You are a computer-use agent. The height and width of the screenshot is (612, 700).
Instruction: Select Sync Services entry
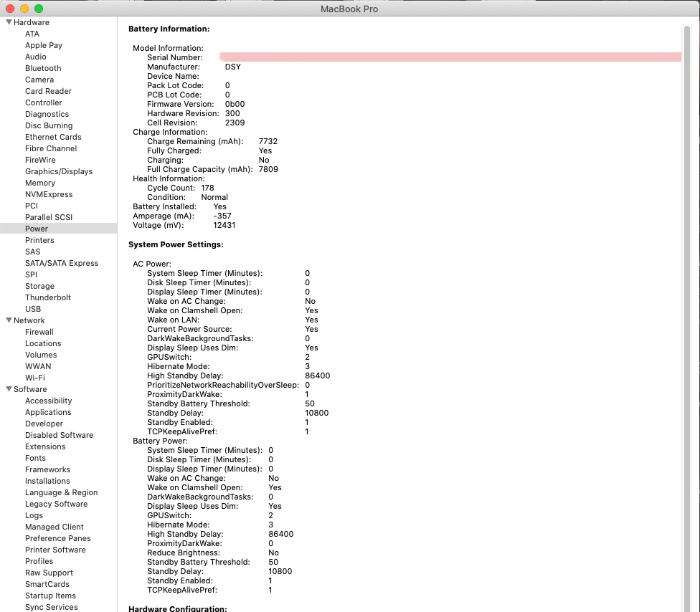point(52,607)
